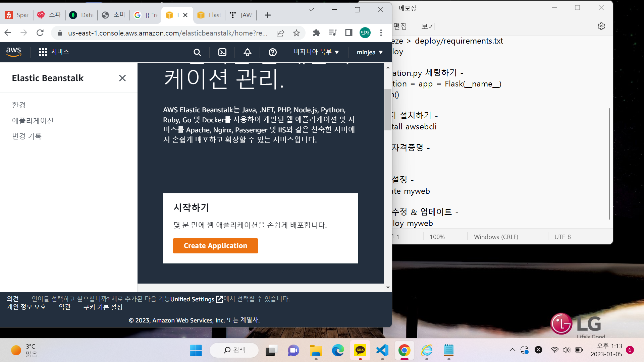The width and height of the screenshot is (644, 362).
Task: Switch to the Elast browser tab
Action: pos(209,15)
